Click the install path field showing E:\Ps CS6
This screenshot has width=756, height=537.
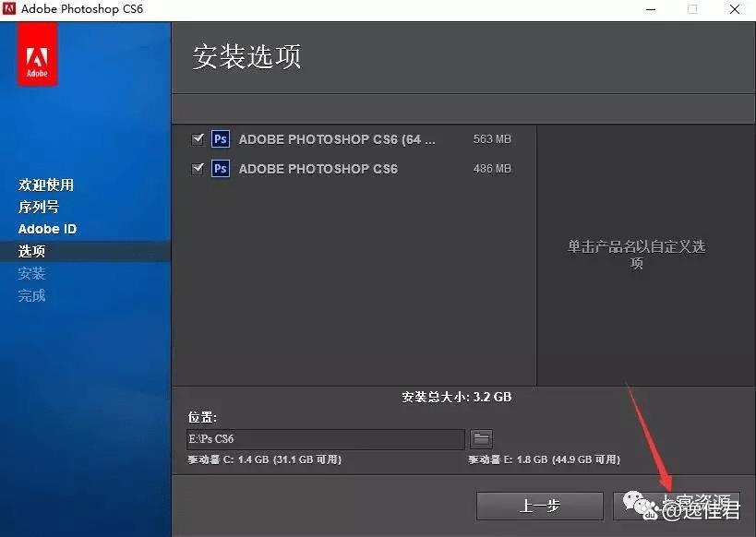323,439
